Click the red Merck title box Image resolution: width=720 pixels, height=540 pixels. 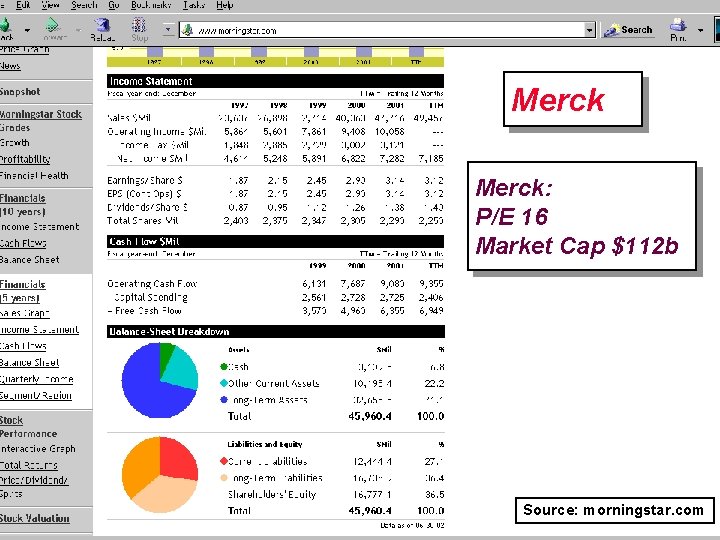coord(573,99)
